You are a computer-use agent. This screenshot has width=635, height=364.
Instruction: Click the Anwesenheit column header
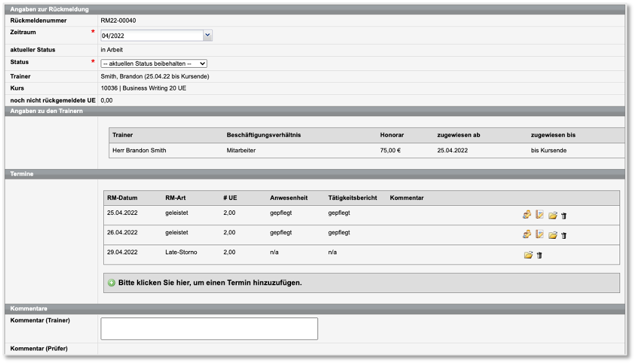click(288, 198)
